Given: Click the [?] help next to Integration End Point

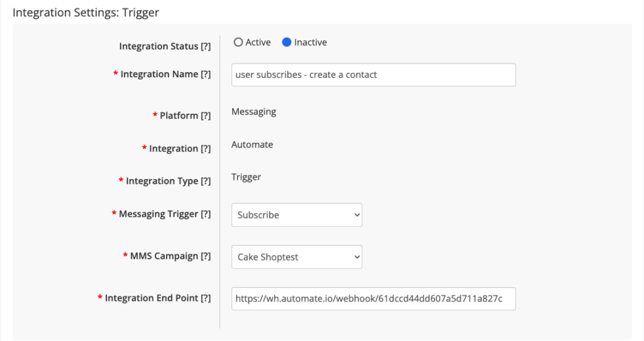Looking at the screenshot, I should (x=206, y=298).
